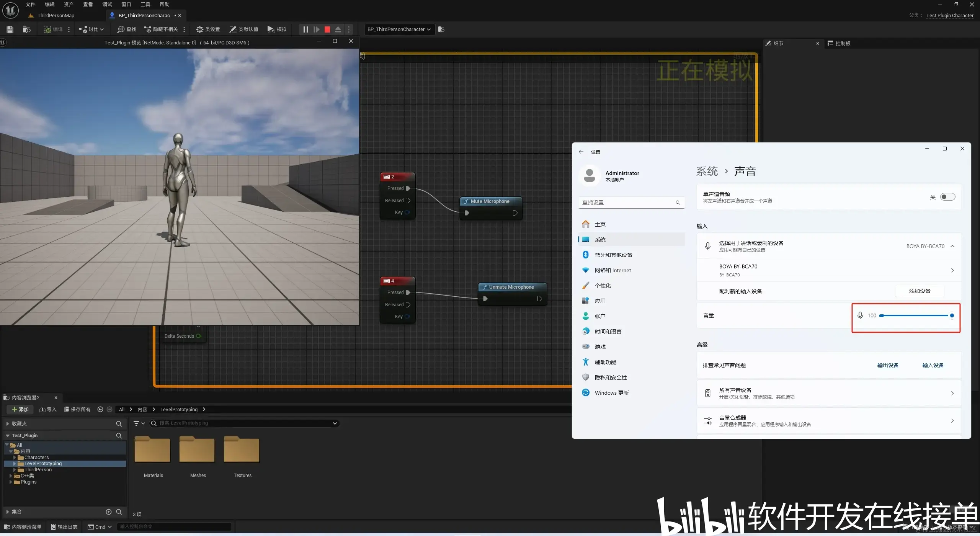Screen dimensions: 980x536
Task: Open the Find search tool
Action: pyautogui.click(x=127, y=29)
